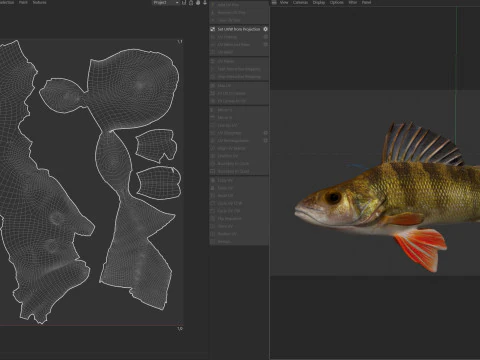
Task: Choose the Restore UV command
Action: point(239,234)
